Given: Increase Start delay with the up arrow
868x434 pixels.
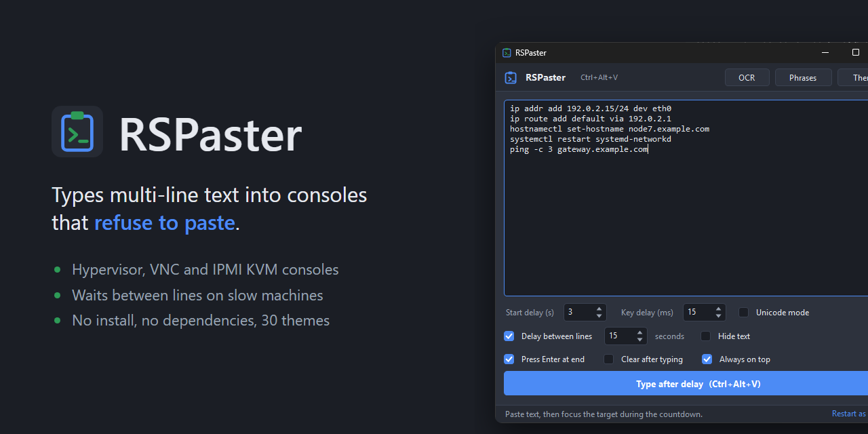Looking at the screenshot, I should [x=599, y=309].
